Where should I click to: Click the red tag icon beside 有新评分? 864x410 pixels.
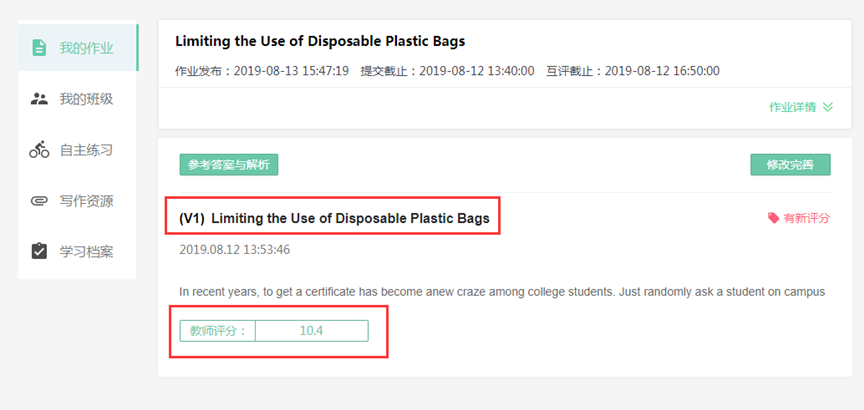pyautogui.click(x=773, y=218)
